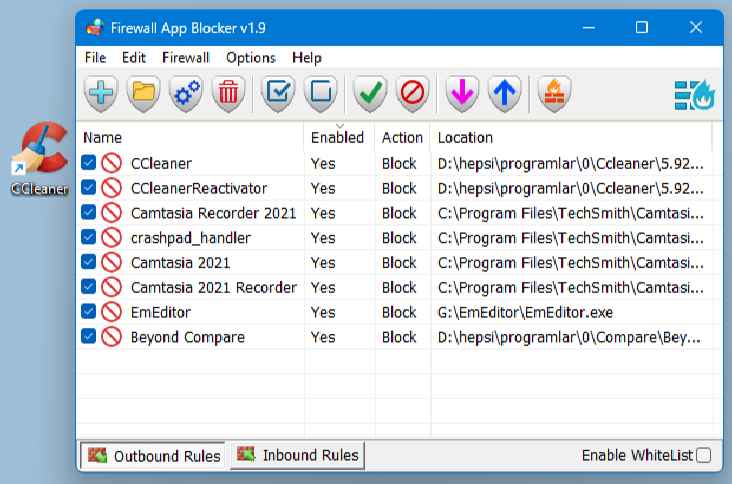Click the green checkmark Allow icon
This screenshot has width=732, height=484.
pyautogui.click(x=370, y=94)
